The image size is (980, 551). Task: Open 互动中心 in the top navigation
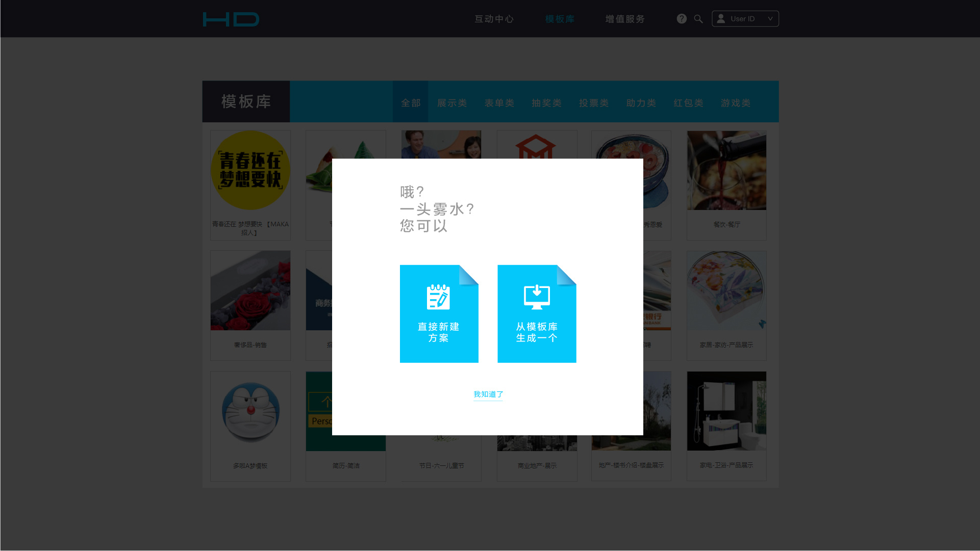point(494,19)
